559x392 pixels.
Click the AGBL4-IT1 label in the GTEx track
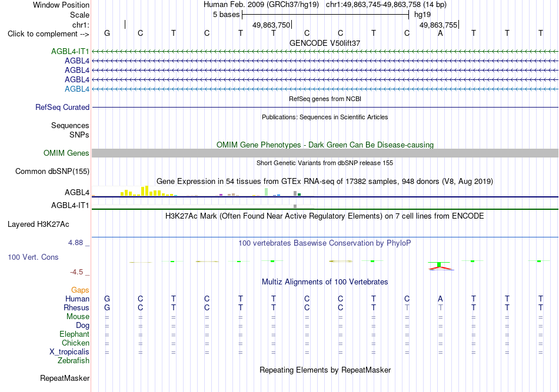[70, 206]
